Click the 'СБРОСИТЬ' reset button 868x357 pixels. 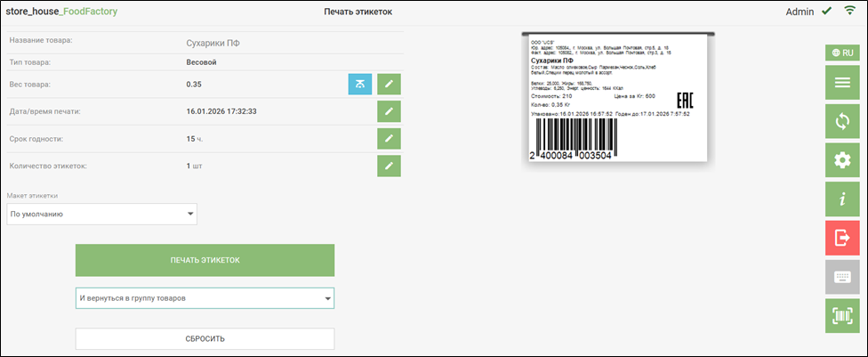205,339
